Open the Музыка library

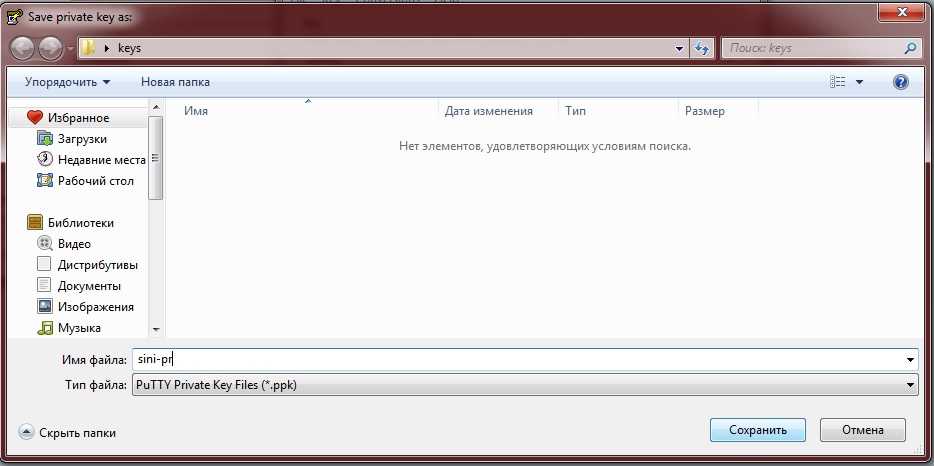(x=79, y=328)
